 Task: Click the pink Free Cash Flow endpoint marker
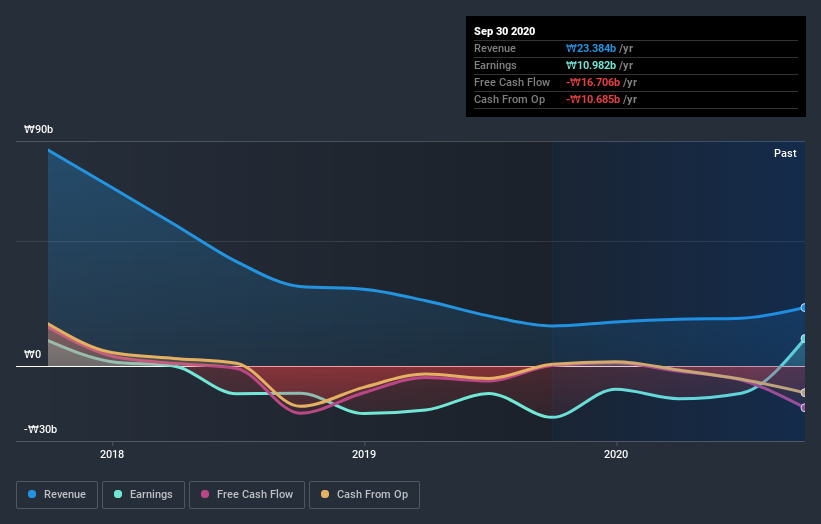pyautogui.click(x=804, y=407)
